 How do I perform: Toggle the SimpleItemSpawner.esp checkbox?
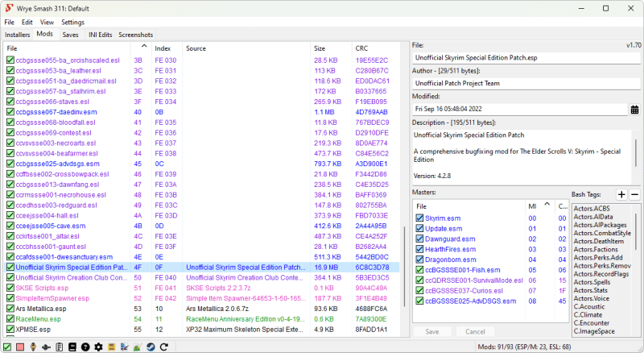point(10,298)
